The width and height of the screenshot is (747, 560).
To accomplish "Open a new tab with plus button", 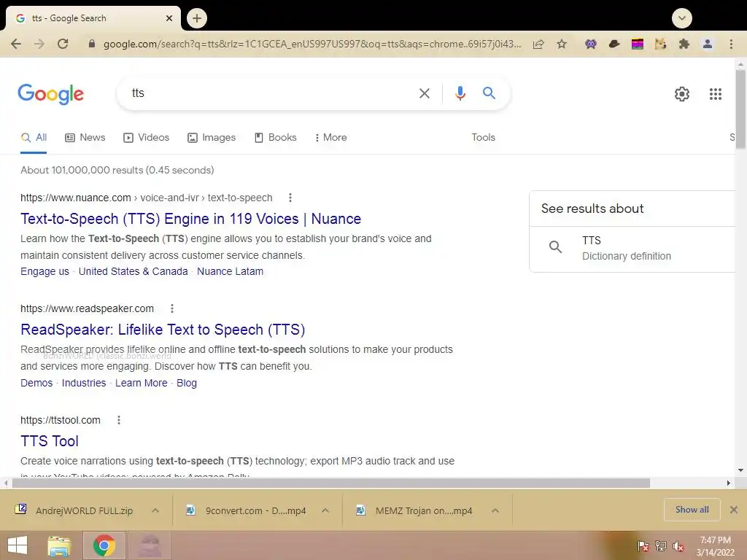I will [x=197, y=18].
